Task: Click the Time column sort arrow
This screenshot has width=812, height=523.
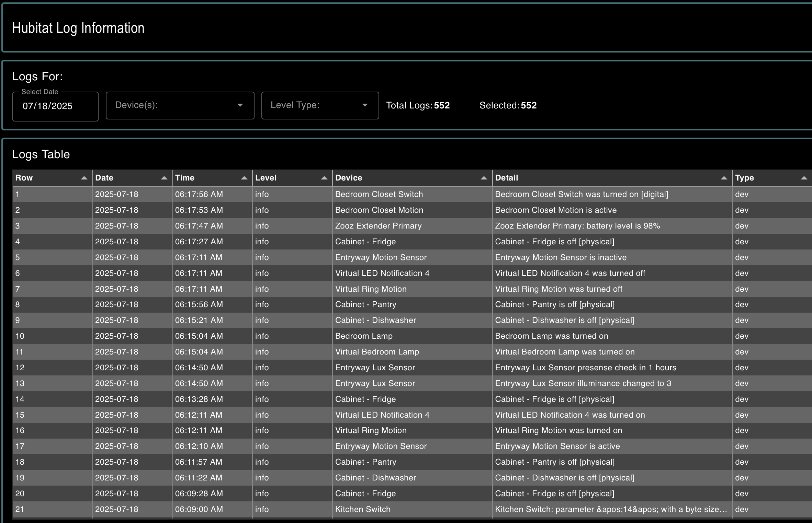Action: pos(244,178)
